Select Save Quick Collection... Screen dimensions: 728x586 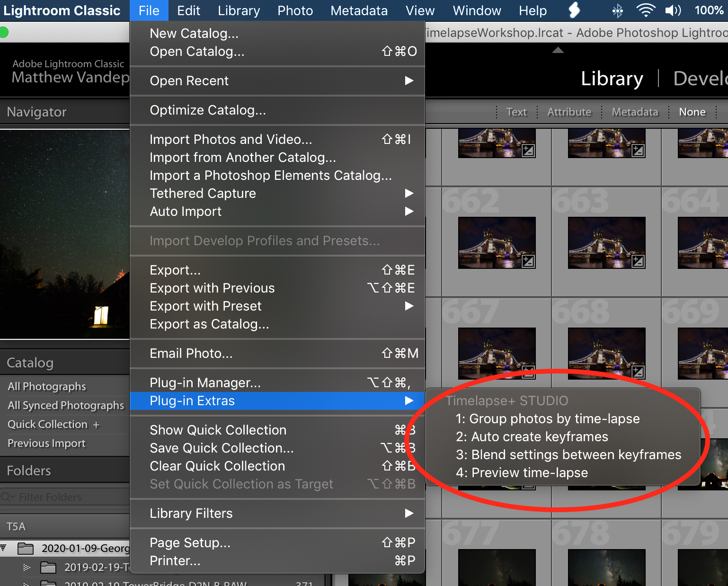coord(277,448)
